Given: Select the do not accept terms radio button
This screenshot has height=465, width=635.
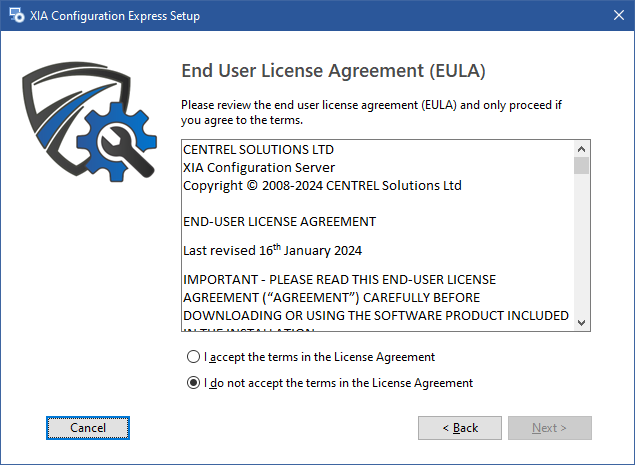Looking at the screenshot, I should tap(193, 382).
